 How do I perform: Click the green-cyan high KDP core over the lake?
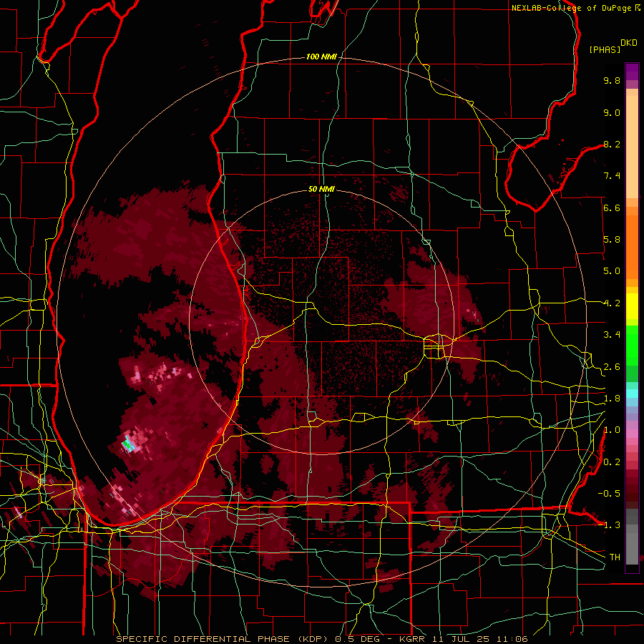point(127,444)
